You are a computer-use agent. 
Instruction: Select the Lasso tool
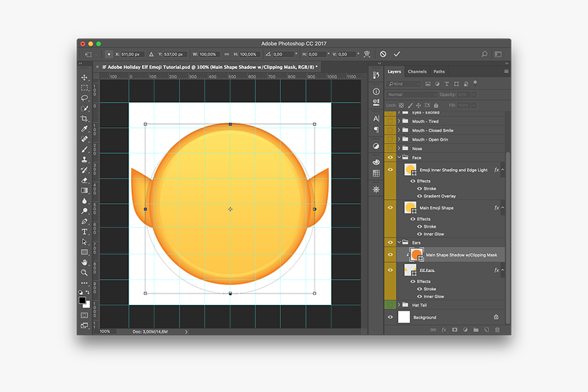(84, 98)
